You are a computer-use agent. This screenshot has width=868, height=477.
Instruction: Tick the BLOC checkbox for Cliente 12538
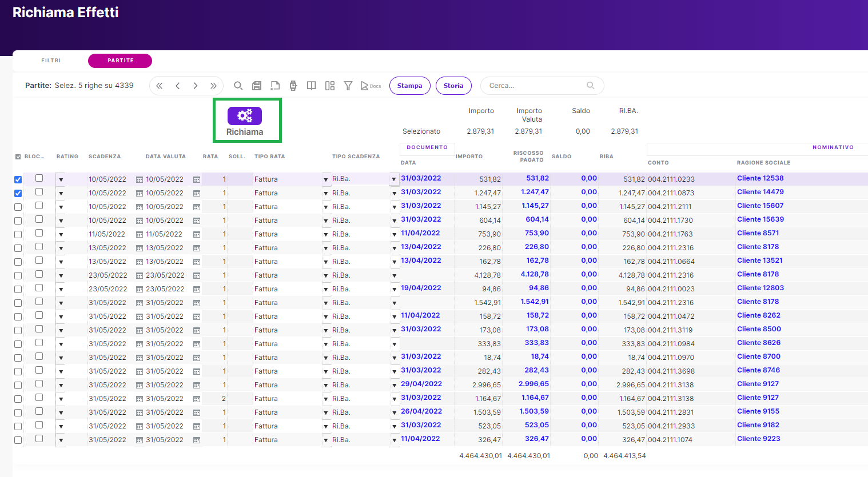(x=39, y=178)
